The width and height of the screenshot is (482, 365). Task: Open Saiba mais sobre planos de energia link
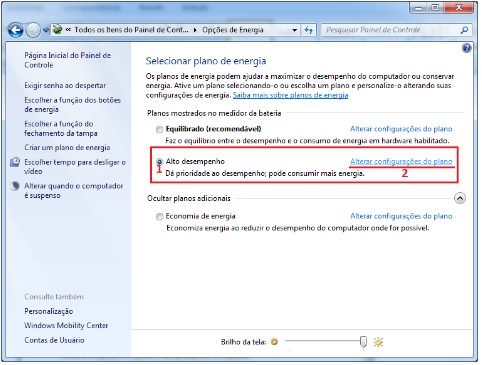tap(290, 95)
